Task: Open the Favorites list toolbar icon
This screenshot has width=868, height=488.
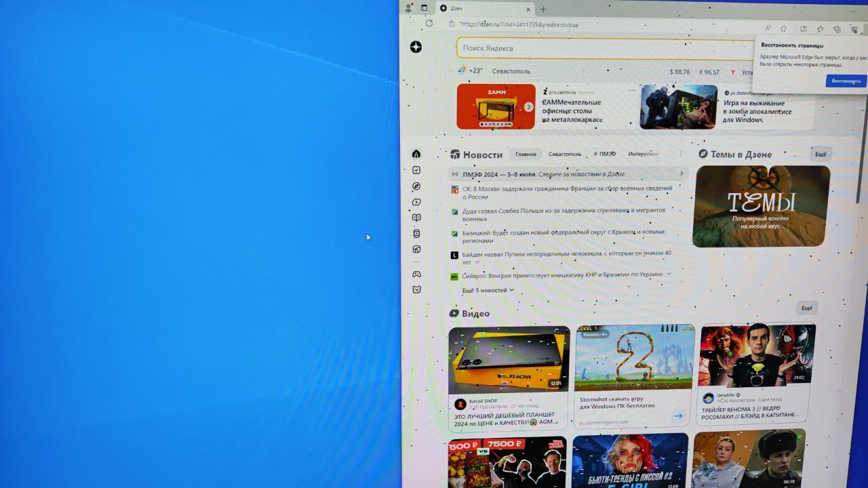Action: [820, 29]
